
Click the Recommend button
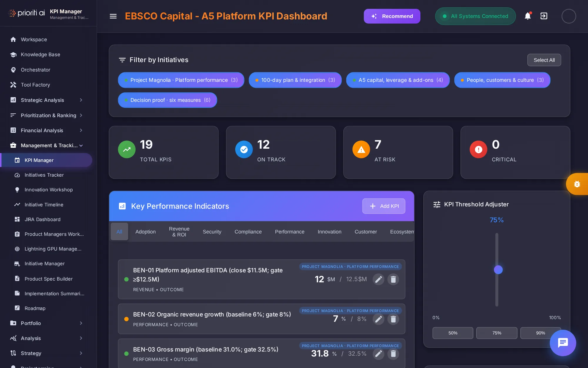coord(392,16)
